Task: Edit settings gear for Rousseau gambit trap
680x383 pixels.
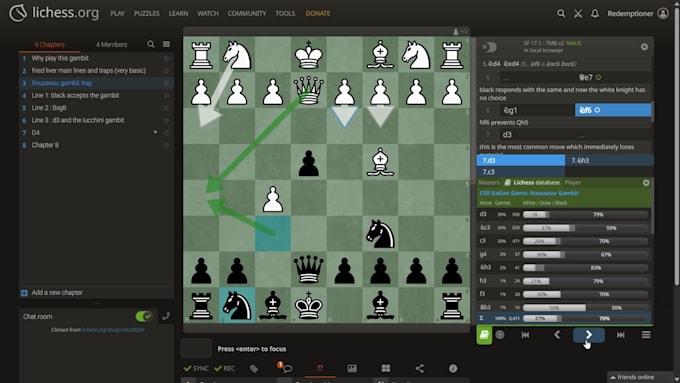Action: point(166,83)
